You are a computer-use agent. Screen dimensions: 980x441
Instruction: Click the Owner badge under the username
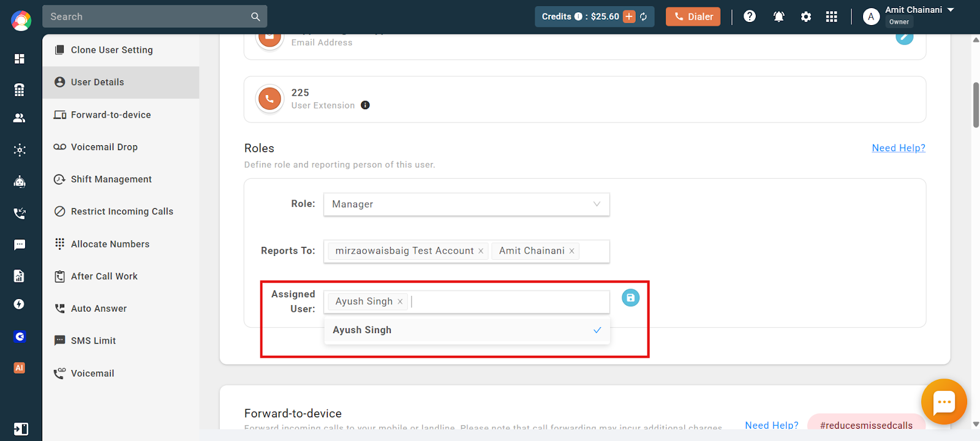pyautogui.click(x=899, y=22)
